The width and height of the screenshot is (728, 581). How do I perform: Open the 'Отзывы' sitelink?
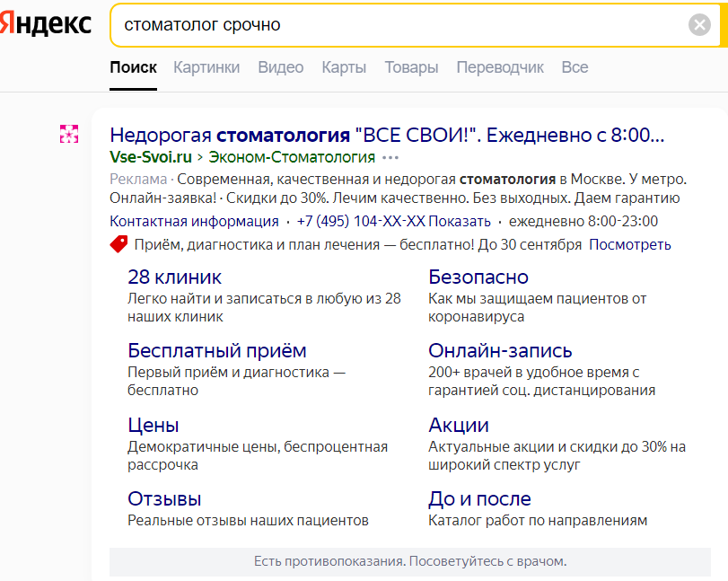point(164,498)
